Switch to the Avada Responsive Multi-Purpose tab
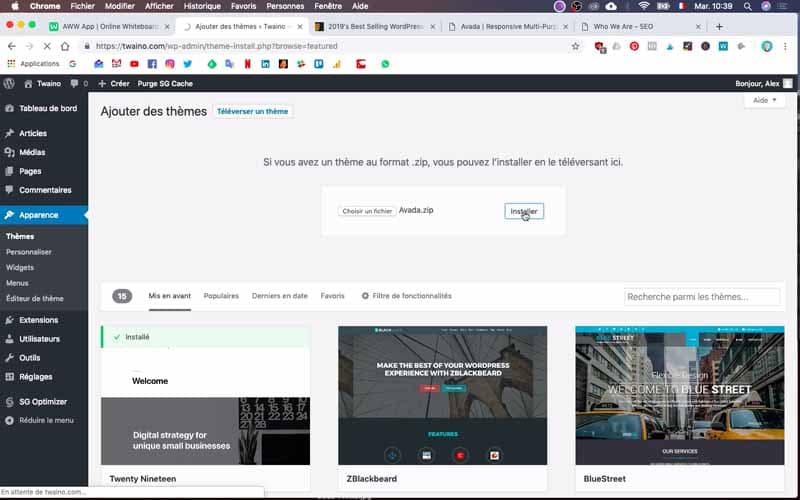The width and height of the screenshot is (800, 500). [508, 27]
